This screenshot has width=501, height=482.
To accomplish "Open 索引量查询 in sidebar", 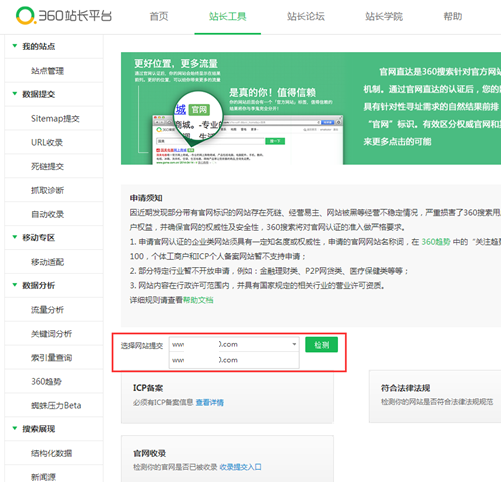I will (51, 358).
